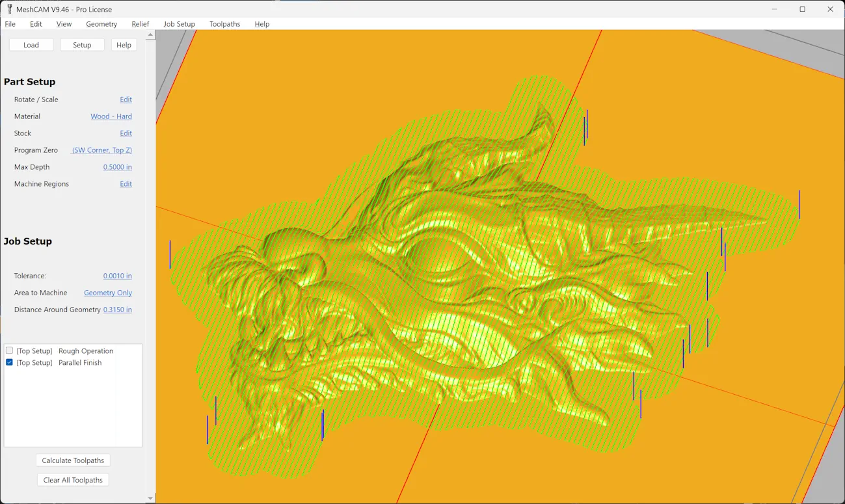The image size is (845, 504).
Task: Enable the Rough Operation toolpath checkbox
Action: click(9, 350)
